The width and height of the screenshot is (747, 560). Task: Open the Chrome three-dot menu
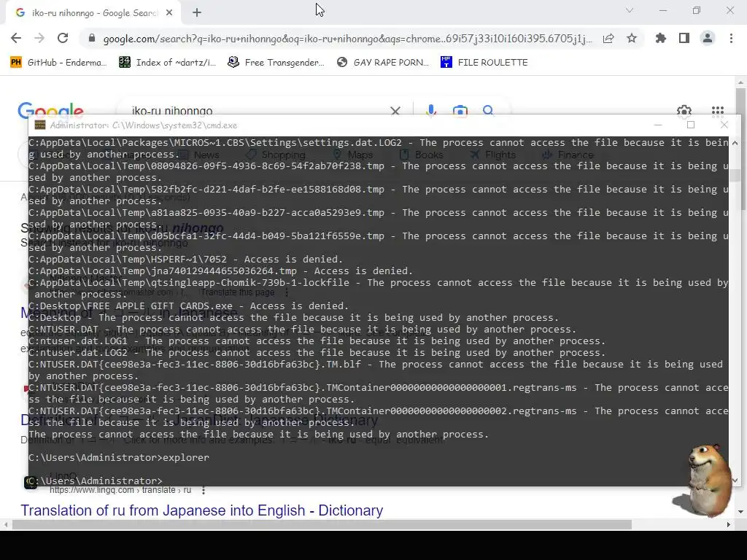[731, 38]
